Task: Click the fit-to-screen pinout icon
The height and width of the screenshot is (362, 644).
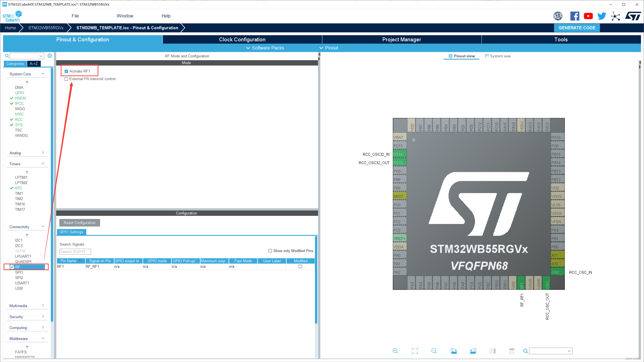Action: point(414,351)
